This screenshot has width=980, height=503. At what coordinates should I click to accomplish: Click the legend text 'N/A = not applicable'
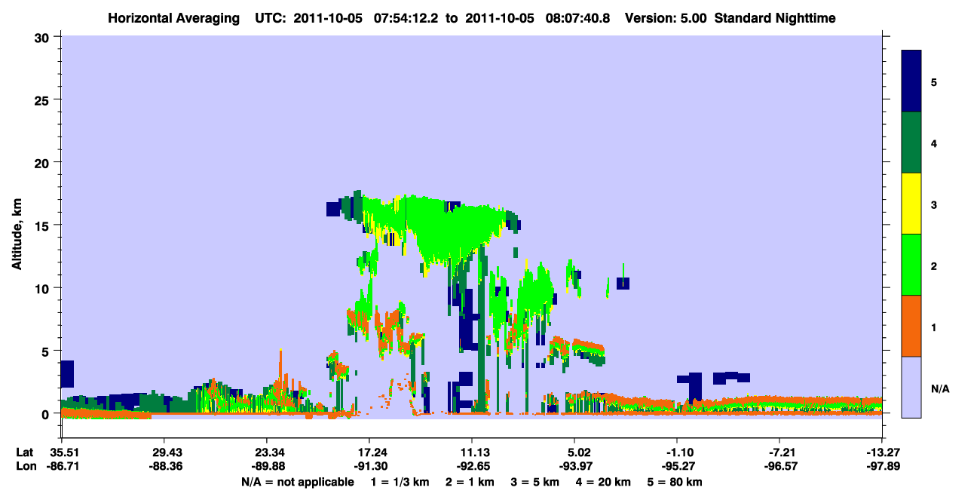(297, 482)
